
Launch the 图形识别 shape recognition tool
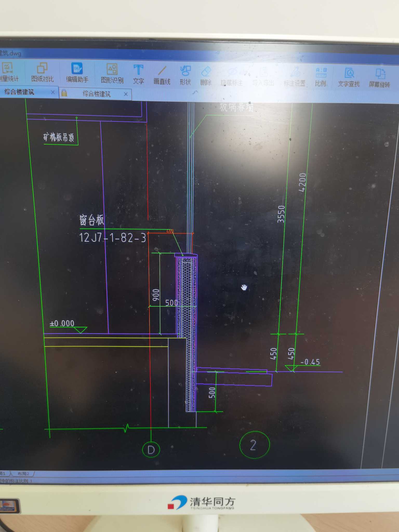(112, 74)
